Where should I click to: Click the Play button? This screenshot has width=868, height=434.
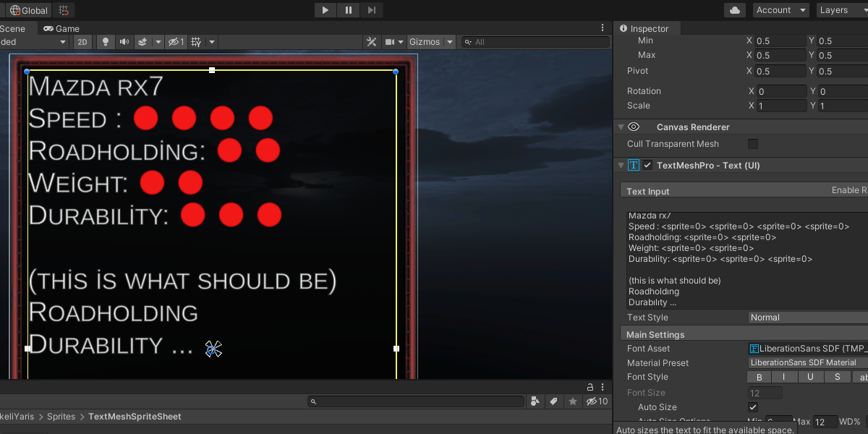coord(325,10)
